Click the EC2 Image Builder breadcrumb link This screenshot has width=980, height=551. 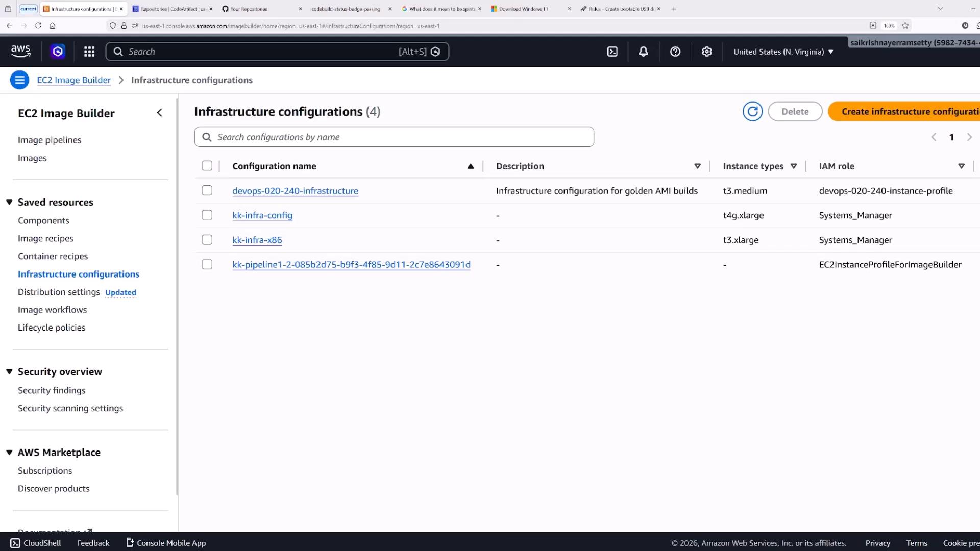pos(73,80)
